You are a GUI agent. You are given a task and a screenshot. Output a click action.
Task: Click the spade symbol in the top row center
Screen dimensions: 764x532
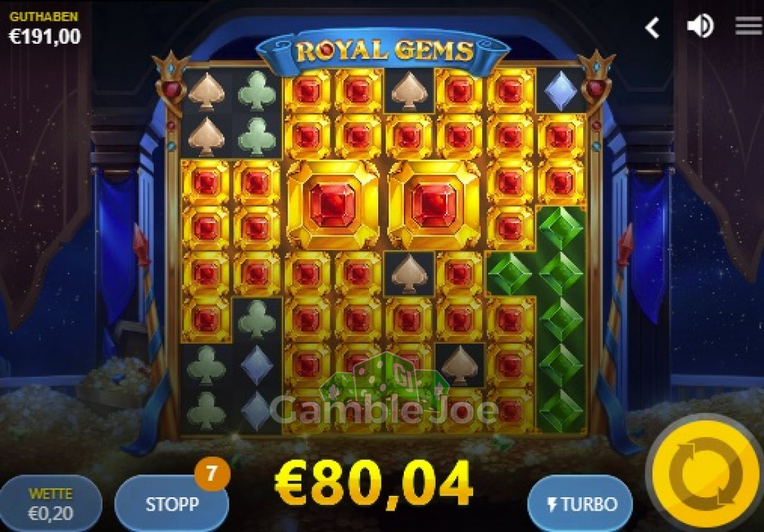pyautogui.click(x=409, y=91)
